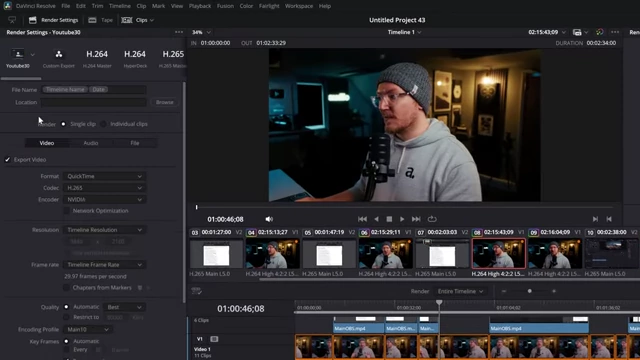
Task: Click the viewer display mode icon
Action: point(577,32)
